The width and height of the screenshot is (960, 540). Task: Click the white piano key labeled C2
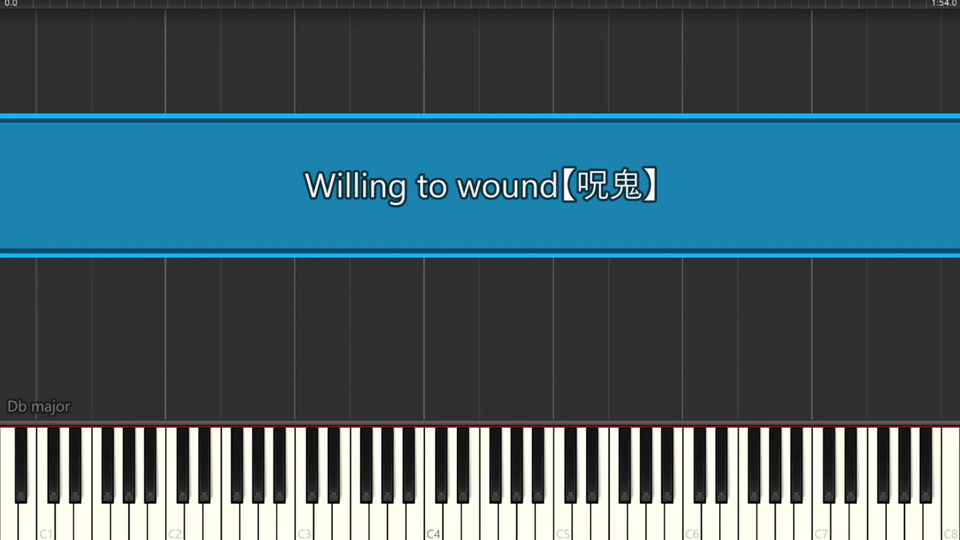click(x=175, y=520)
